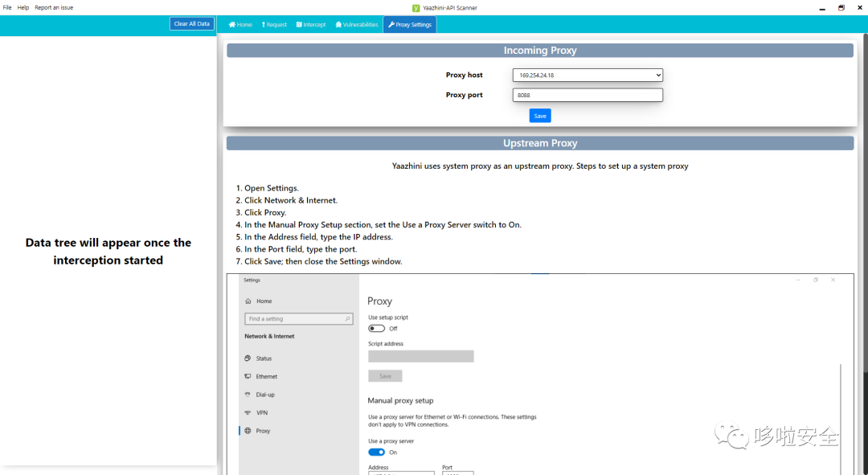Click the Incoming Proxy header
The height and width of the screenshot is (475, 868).
(x=540, y=51)
